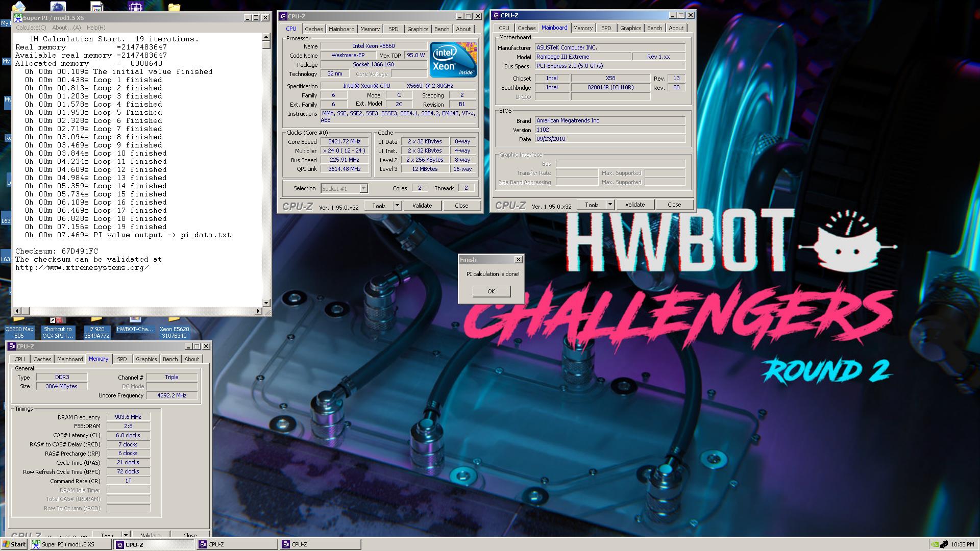The width and height of the screenshot is (980, 551).
Task: Click the down arrow of Super PI's vertical scrollbar
Action: (x=266, y=303)
